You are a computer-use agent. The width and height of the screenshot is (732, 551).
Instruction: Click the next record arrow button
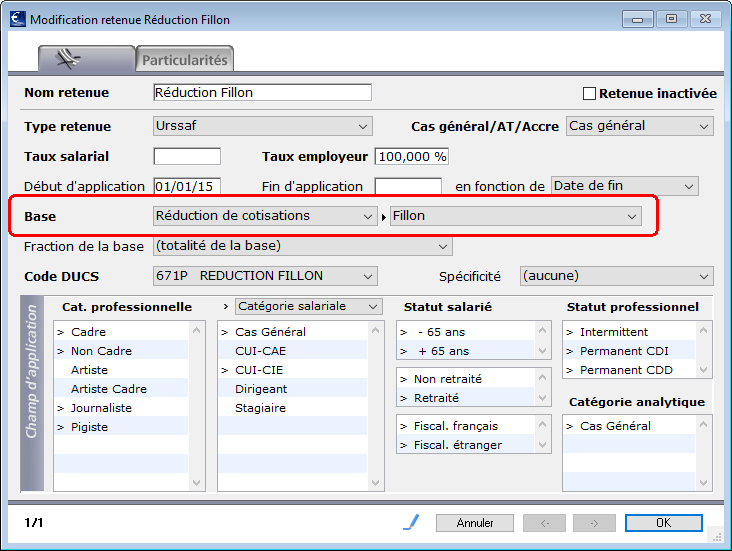point(594,523)
